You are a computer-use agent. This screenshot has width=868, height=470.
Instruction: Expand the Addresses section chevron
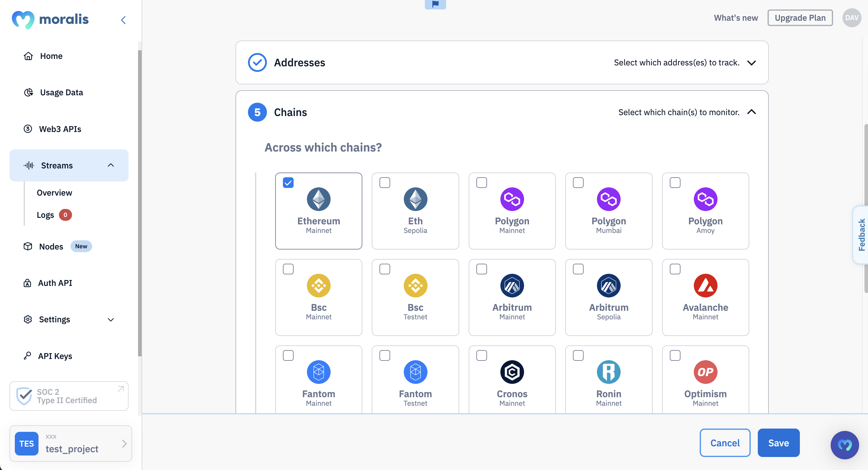click(751, 63)
